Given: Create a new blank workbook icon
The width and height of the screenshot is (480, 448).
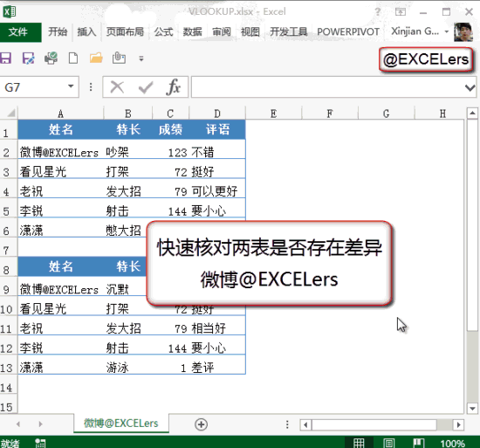Looking at the screenshot, I should 73,59.
